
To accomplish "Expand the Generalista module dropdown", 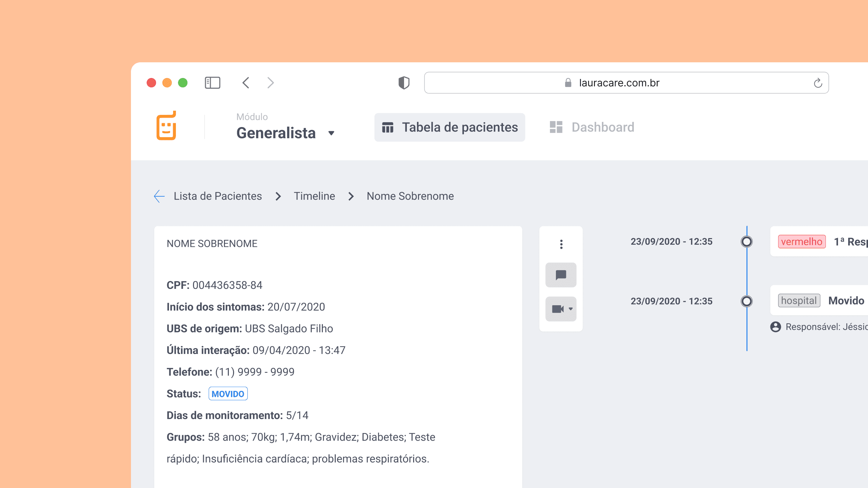I will (x=331, y=133).
